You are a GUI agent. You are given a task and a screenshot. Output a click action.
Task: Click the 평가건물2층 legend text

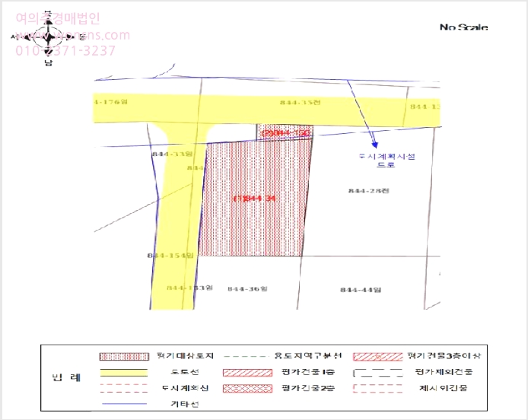[x=308, y=388]
